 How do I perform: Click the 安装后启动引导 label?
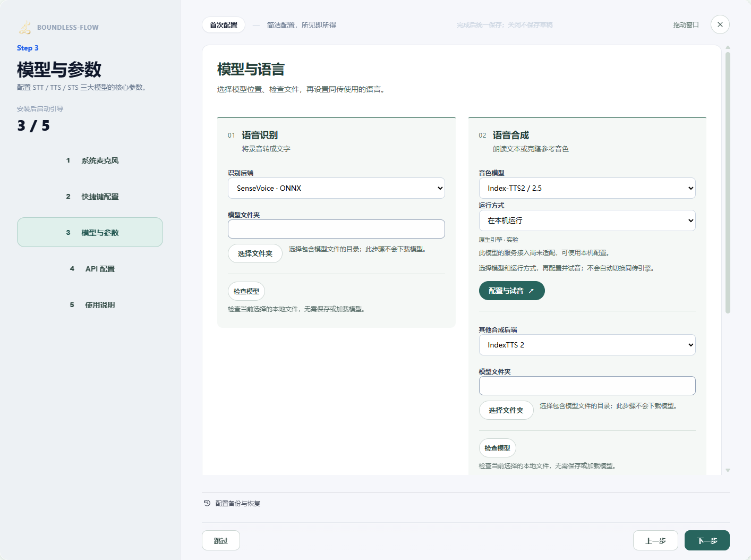(40, 108)
